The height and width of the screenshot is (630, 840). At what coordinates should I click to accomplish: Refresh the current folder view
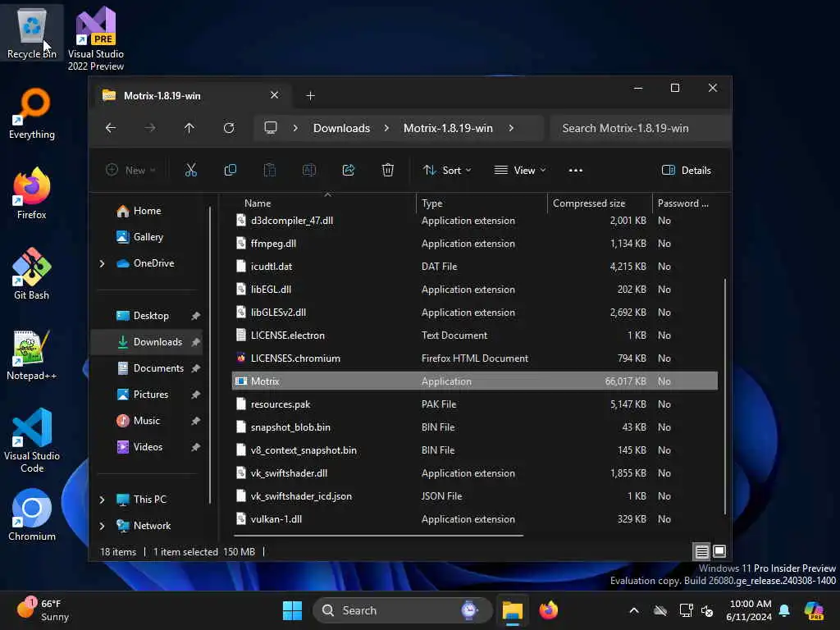[229, 128]
